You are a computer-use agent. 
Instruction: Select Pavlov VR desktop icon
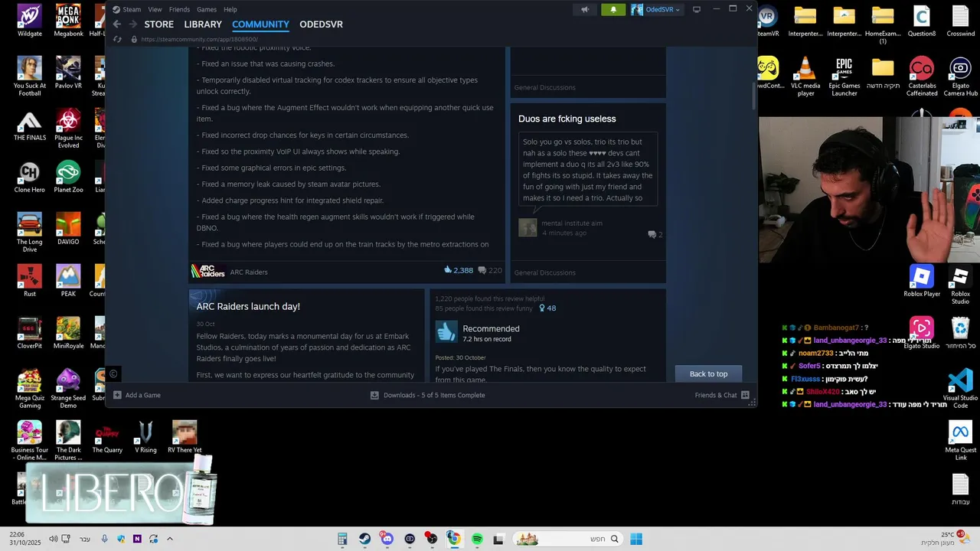pos(68,73)
